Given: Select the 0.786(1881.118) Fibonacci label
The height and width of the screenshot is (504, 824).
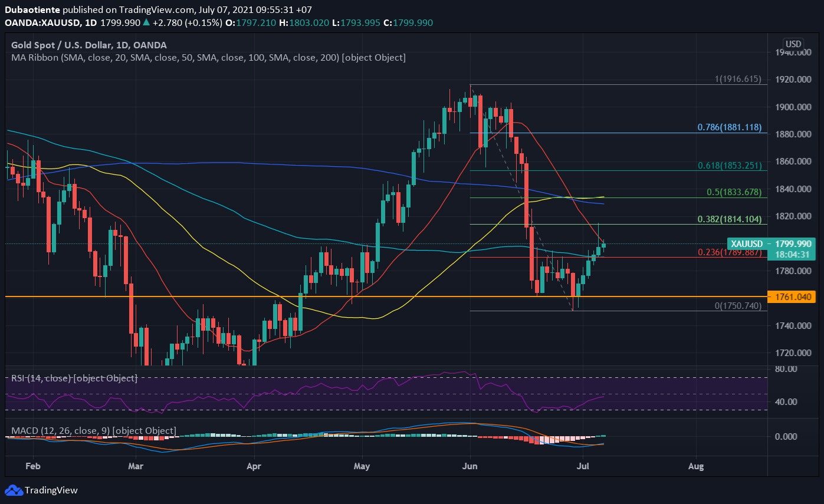Looking at the screenshot, I should [x=729, y=127].
